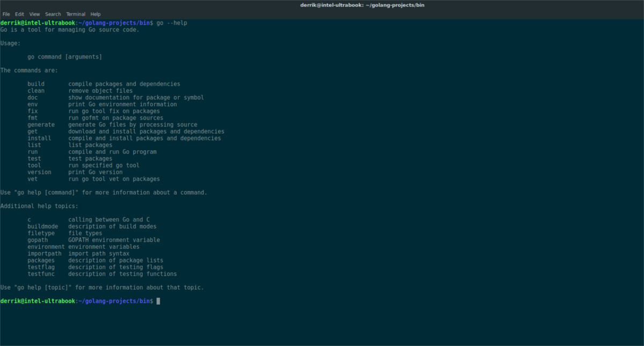The width and height of the screenshot is (644, 346).
Task: Click "Go is a tool for managing Go source code."
Action: (70, 30)
